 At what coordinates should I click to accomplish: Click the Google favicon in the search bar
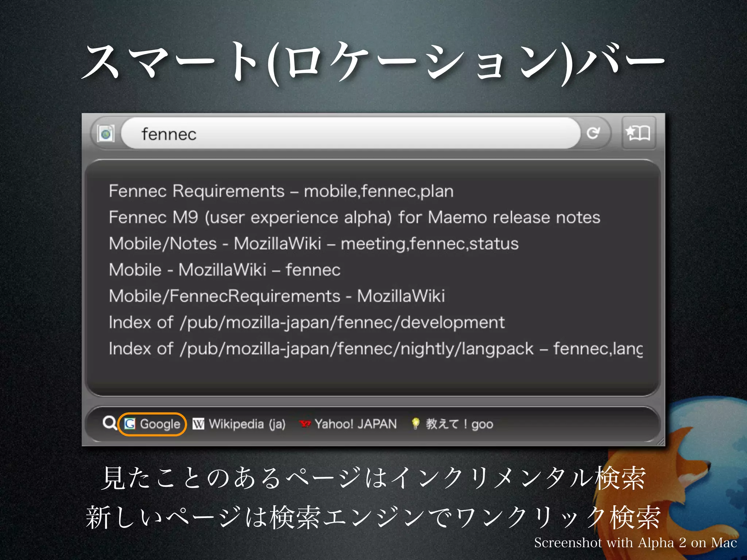[129, 424]
